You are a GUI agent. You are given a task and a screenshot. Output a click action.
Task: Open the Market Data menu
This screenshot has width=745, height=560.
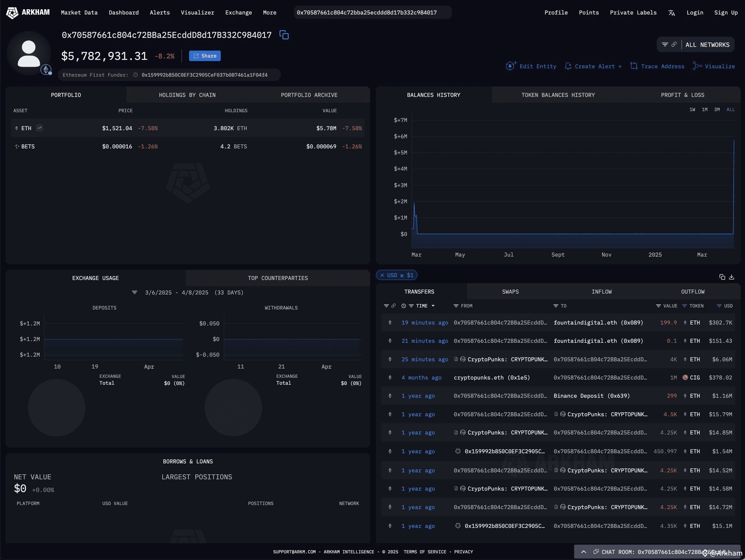(79, 12)
